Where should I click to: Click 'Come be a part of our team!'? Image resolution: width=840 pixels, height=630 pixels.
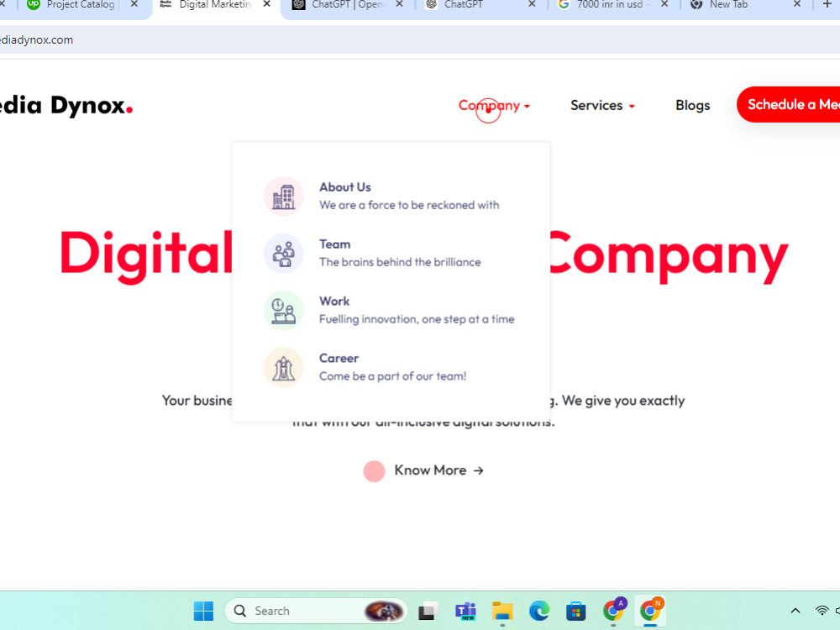[x=392, y=376]
